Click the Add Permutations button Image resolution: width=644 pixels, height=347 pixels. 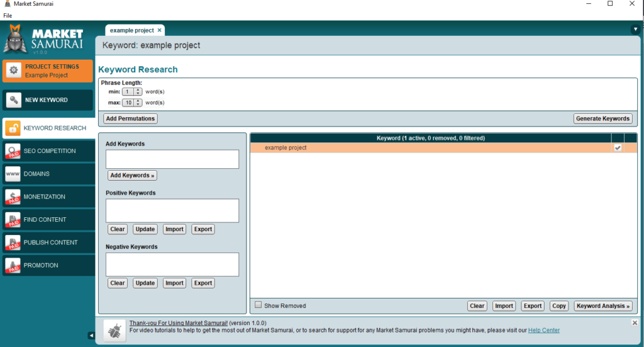(130, 118)
